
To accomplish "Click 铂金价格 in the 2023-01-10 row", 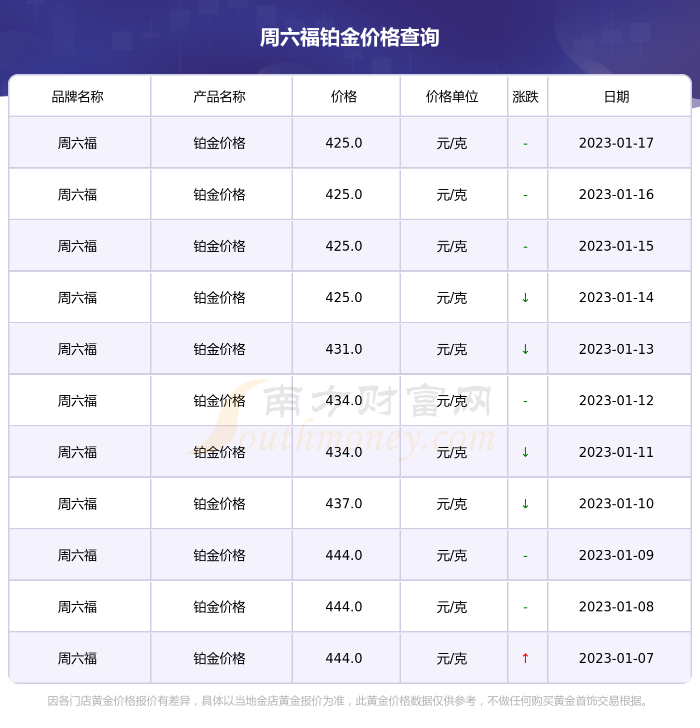I will [219, 504].
